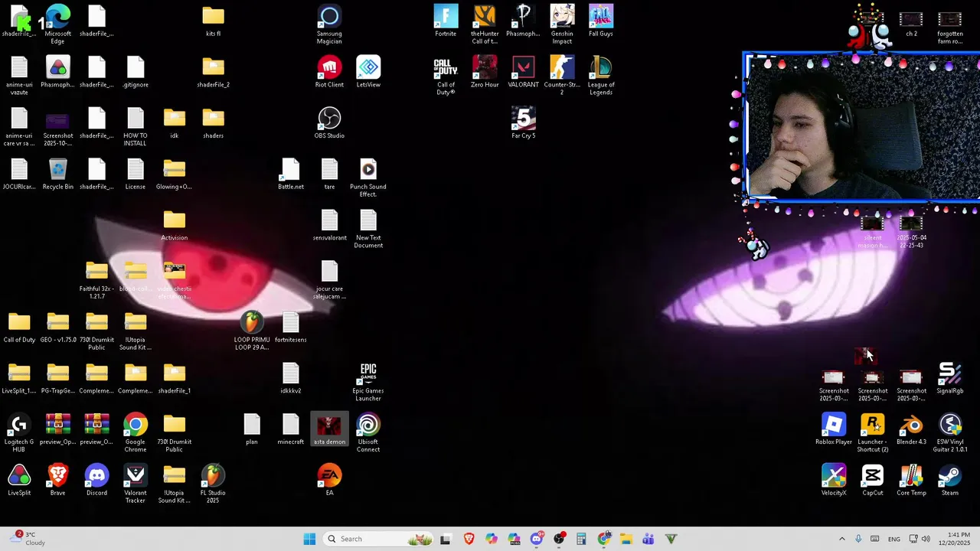Screen dimensions: 980x551
Task: Open the Microsoft Edge desktop shortcut
Action: tap(58, 24)
